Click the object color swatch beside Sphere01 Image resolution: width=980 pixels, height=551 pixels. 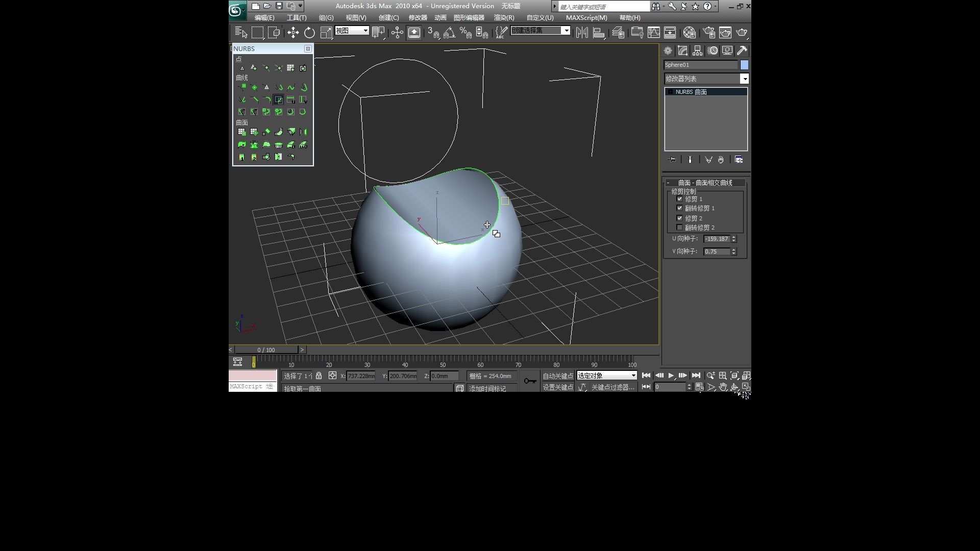click(744, 65)
